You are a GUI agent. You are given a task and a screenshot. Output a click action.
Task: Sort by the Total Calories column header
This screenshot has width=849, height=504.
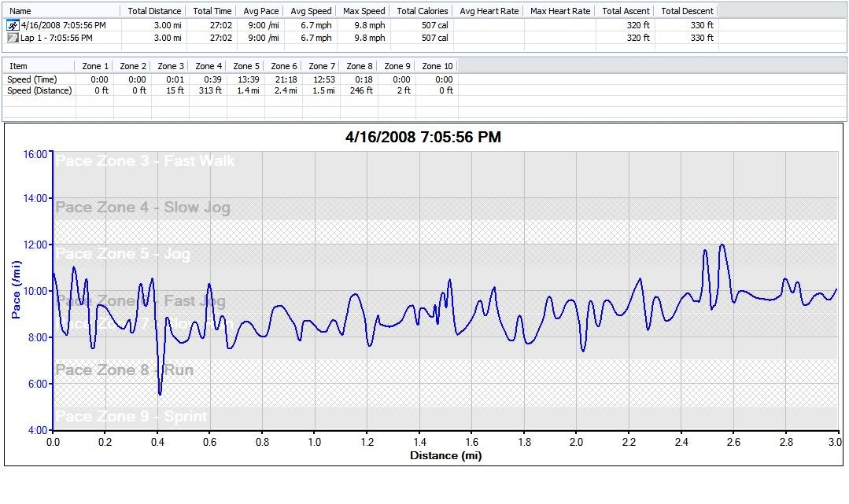[423, 11]
